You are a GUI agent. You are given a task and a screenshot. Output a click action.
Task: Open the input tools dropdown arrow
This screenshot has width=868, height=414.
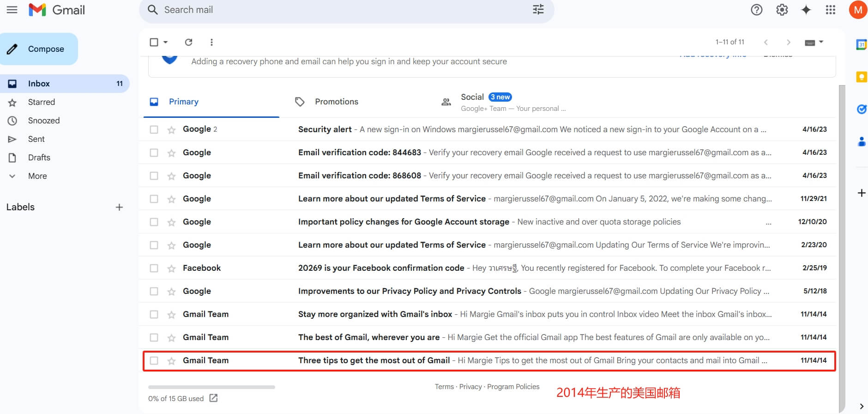(x=821, y=42)
